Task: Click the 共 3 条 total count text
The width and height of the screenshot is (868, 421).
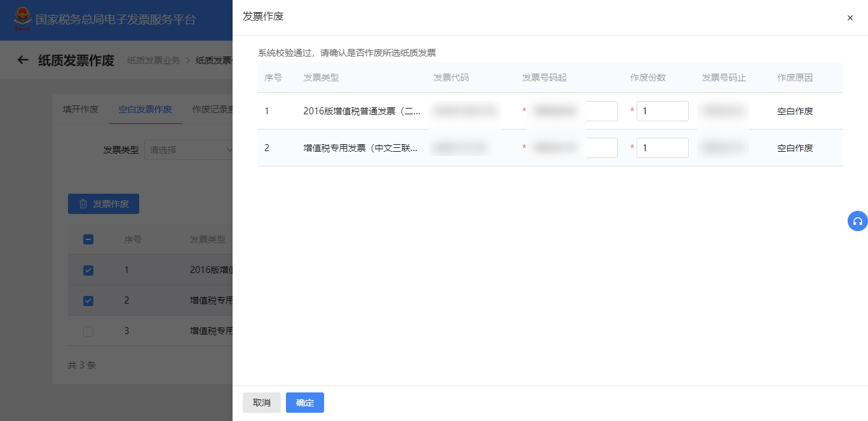Action: [82, 365]
